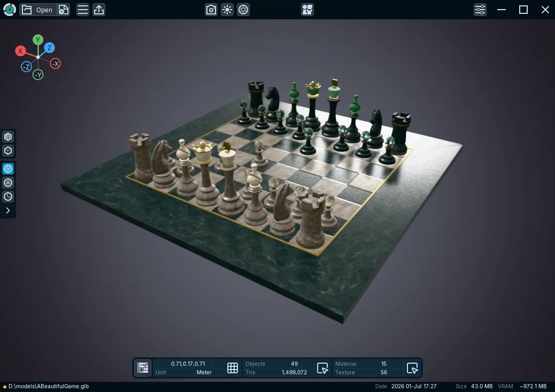Toggle the grid display in the bottom bar
The height and width of the screenshot is (392, 555).
pos(233,368)
